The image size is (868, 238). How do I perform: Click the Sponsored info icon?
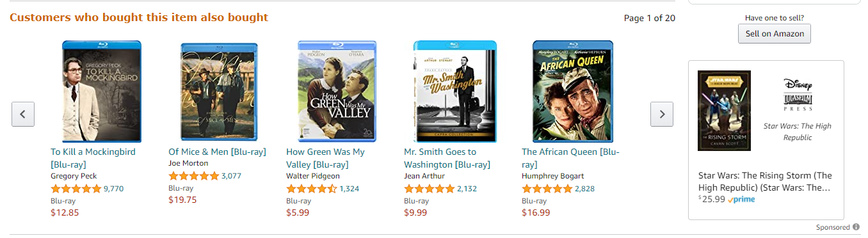[x=856, y=227]
